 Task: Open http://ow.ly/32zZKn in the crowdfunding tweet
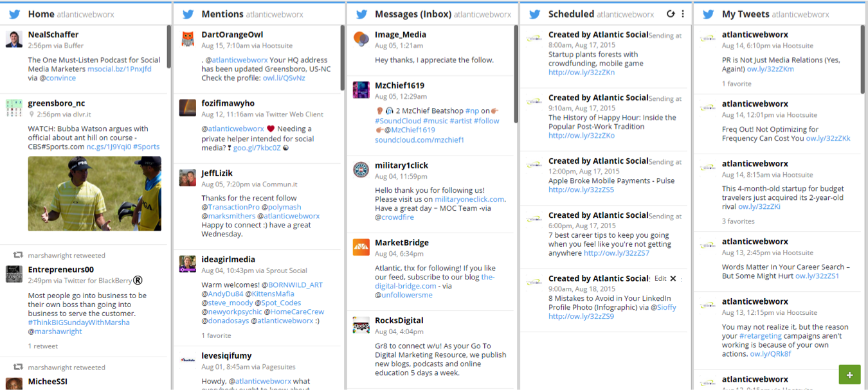coord(581,73)
